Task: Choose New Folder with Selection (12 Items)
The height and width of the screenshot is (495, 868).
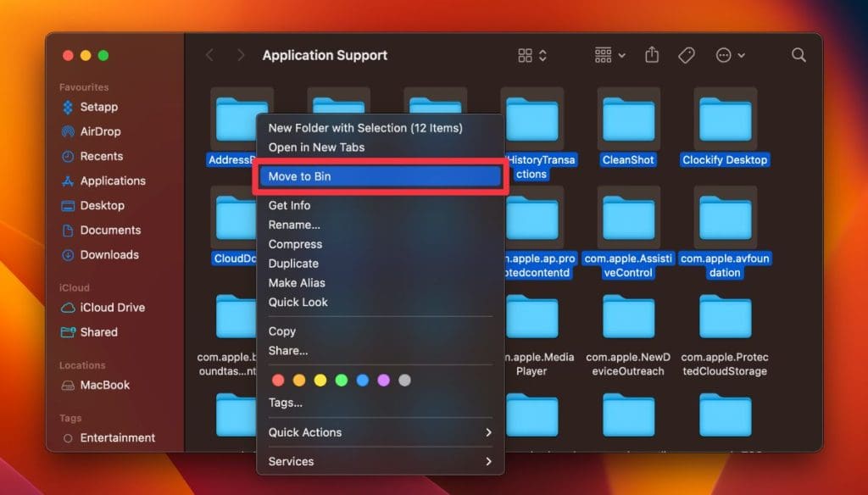Action: click(365, 128)
